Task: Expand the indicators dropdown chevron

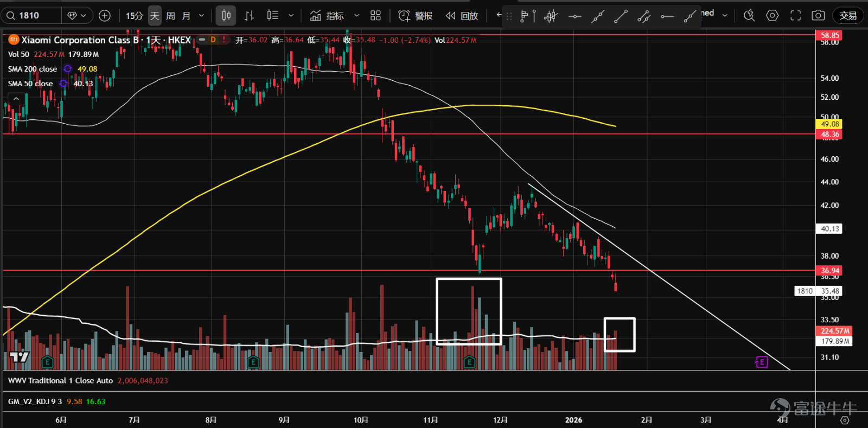Action: tap(356, 16)
